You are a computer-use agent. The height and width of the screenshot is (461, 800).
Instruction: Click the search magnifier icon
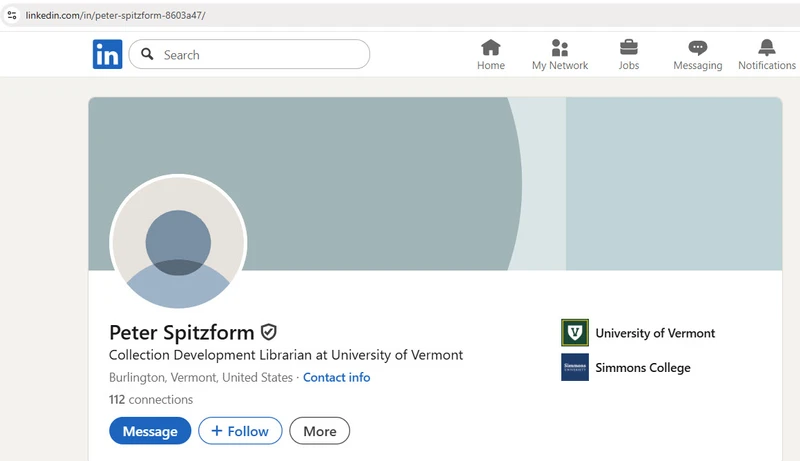(x=147, y=54)
